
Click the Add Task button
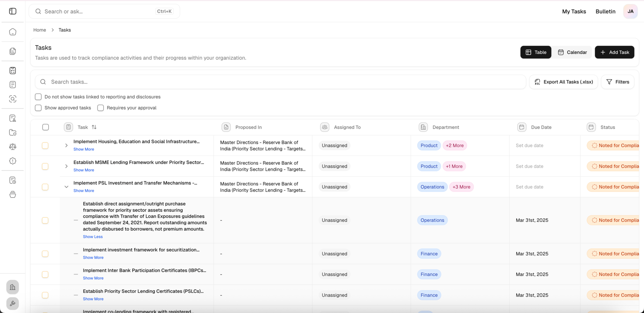(x=614, y=52)
